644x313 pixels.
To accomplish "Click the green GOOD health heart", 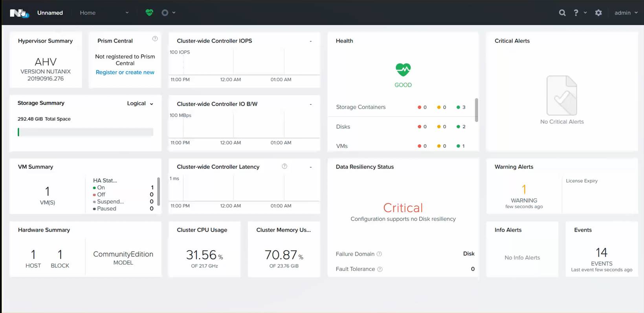I will point(403,70).
